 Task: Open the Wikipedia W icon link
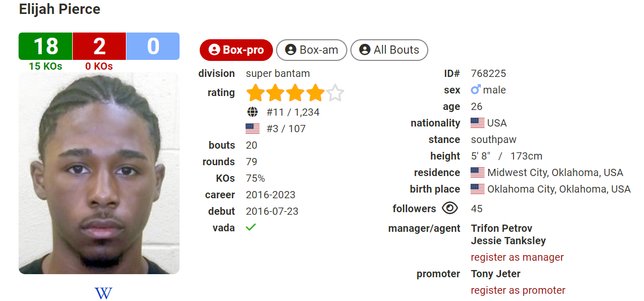[x=103, y=293]
